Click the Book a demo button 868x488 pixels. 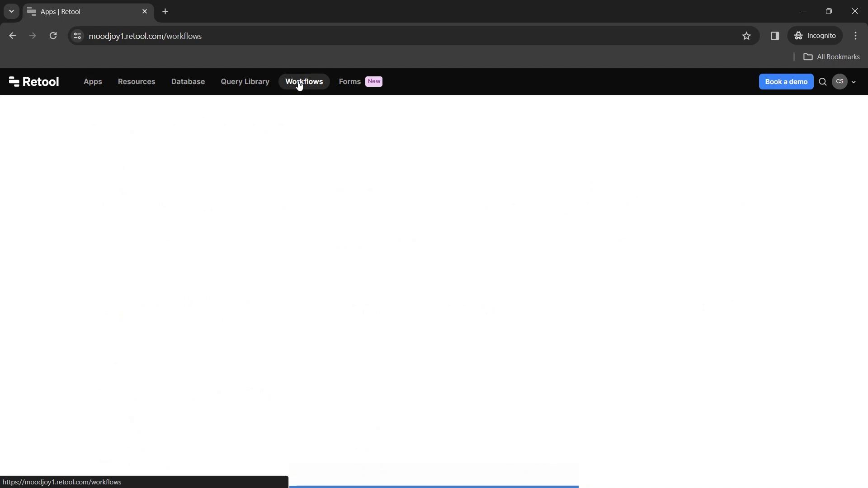tap(786, 81)
